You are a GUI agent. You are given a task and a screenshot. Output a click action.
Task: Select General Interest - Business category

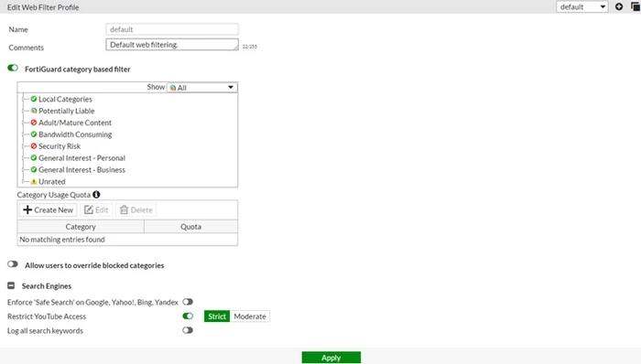pos(81,170)
